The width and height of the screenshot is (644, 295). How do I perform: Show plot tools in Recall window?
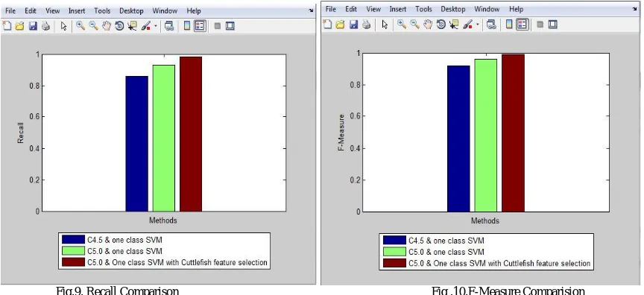point(230,26)
